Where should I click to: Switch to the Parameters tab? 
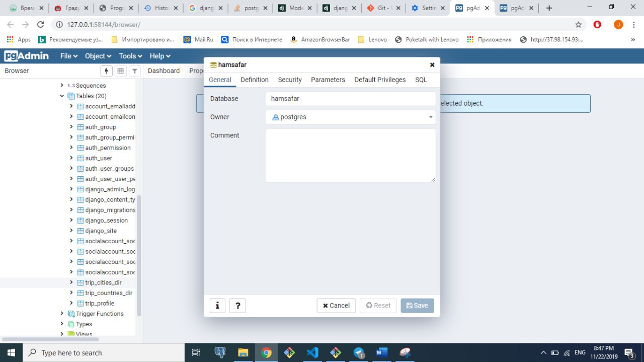[328, 80]
